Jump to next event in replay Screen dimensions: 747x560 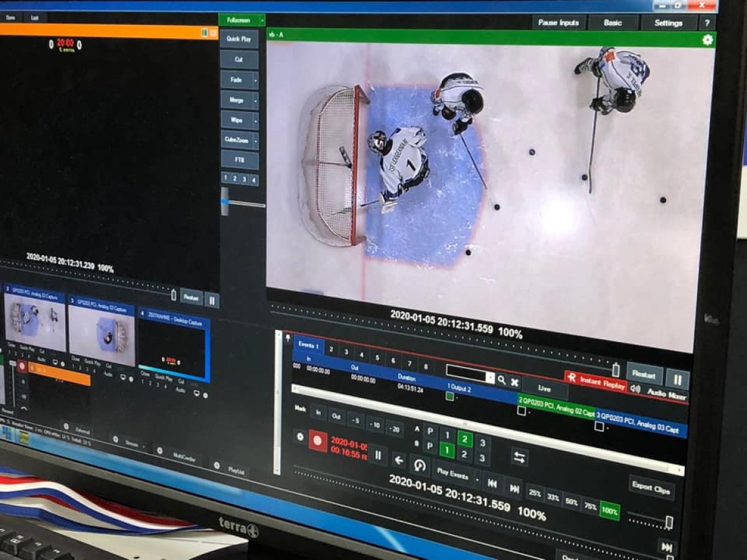pos(514,488)
